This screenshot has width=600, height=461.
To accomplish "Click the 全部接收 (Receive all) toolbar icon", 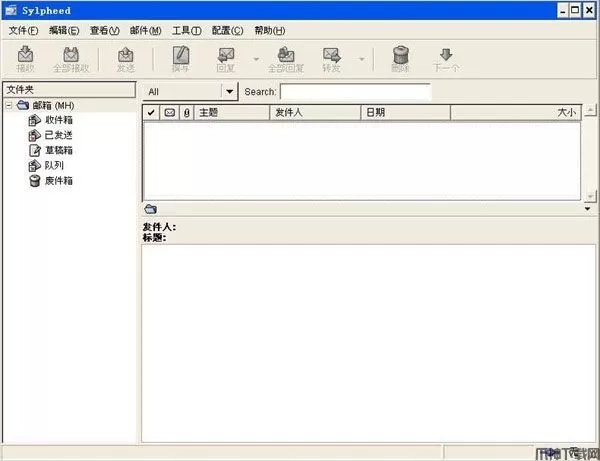I will [71, 59].
